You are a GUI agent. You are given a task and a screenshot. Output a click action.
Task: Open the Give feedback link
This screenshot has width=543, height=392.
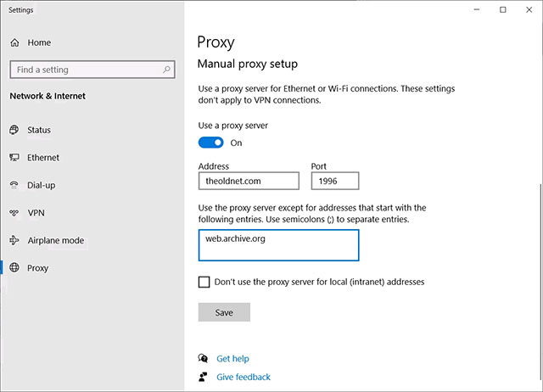(244, 377)
